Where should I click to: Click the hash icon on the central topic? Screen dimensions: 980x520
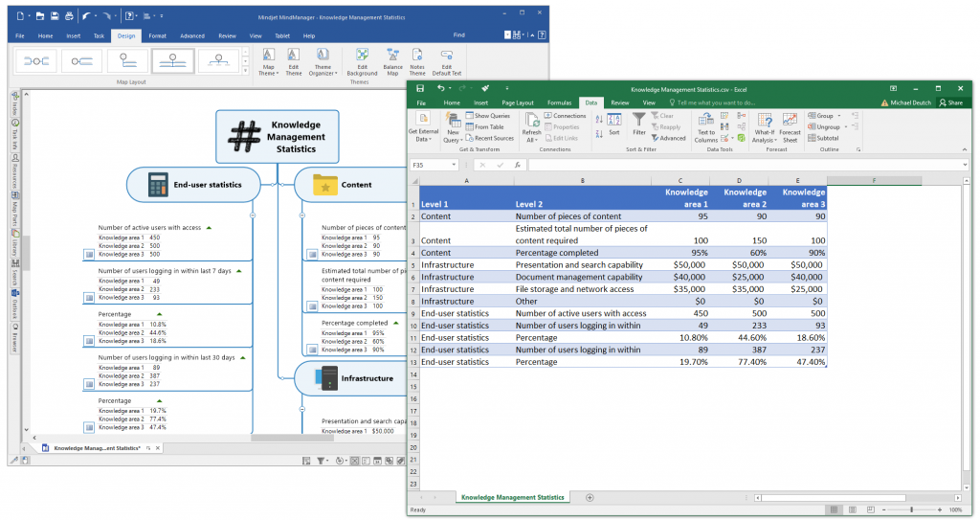(244, 136)
